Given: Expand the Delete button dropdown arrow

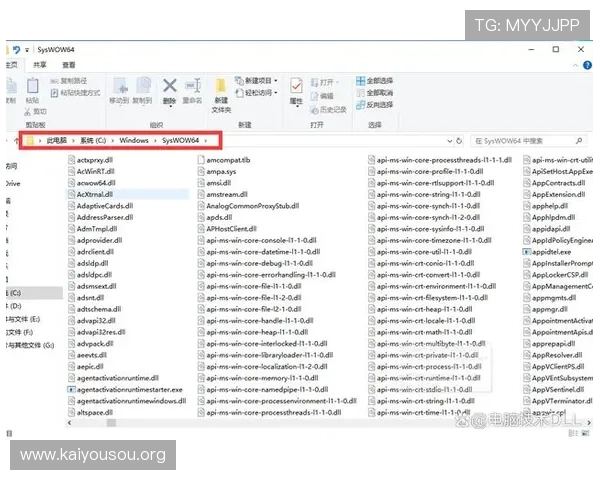Looking at the screenshot, I should tap(170, 106).
